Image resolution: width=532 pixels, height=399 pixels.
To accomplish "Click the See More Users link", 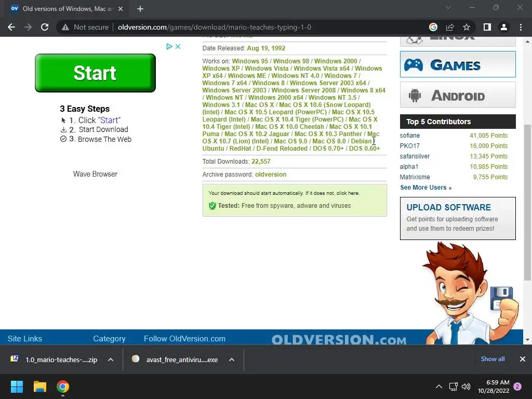I will pyautogui.click(x=426, y=187).
